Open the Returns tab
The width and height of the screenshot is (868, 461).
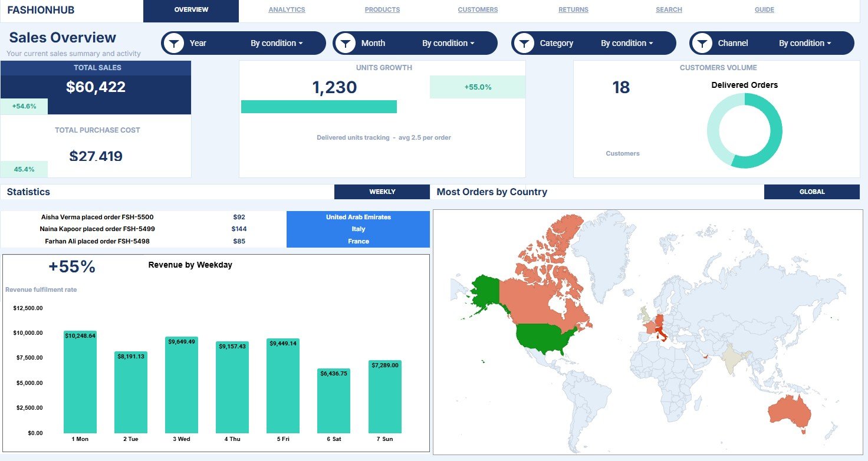pyautogui.click(x=573, y=10)
